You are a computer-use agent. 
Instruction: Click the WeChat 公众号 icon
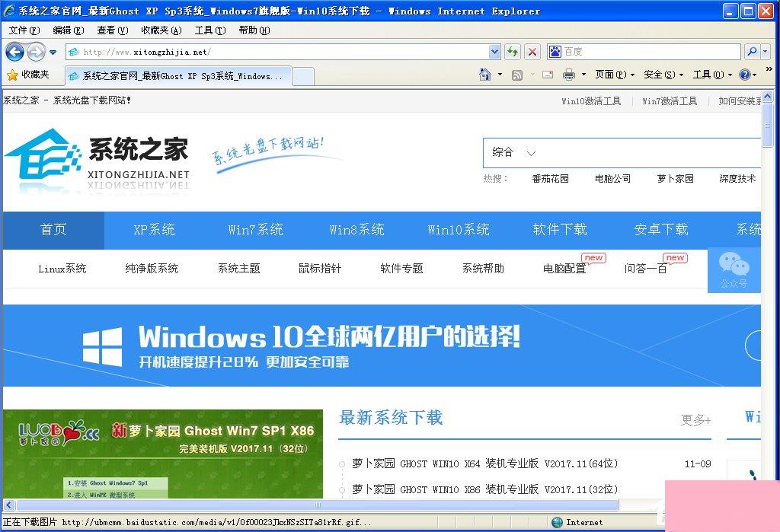734,270
